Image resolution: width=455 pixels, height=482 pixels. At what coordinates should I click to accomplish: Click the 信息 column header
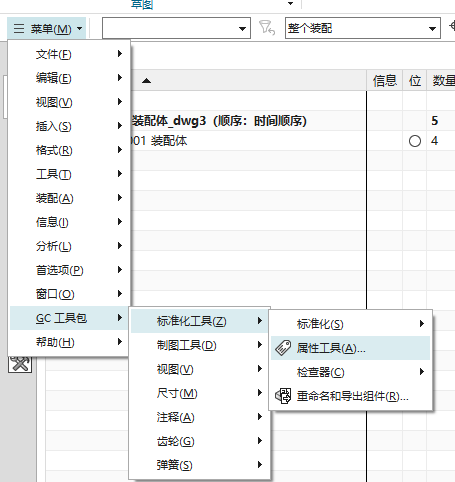tap(385, 81)
